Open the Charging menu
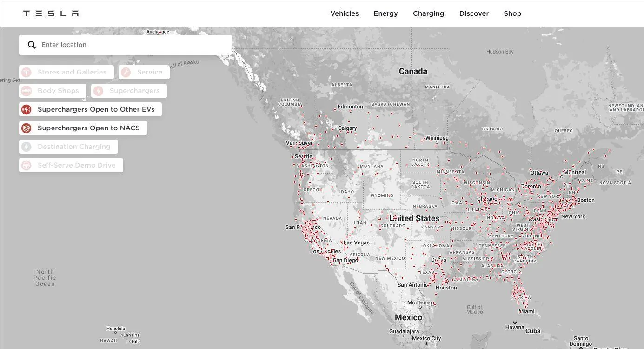This screenshot has height=349, width=644. (x=429, y=13)
